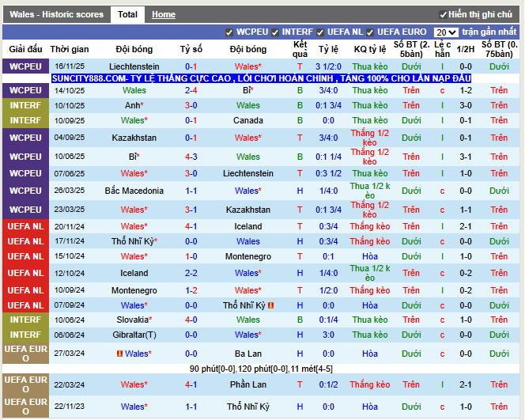
Task: Click the 1/2H column header
Action: 466,49
